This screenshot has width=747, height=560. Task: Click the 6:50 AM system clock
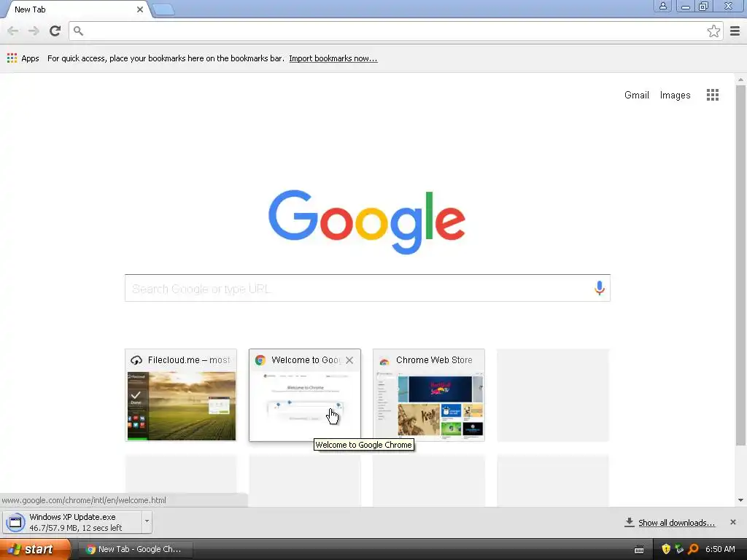(720, 549)
